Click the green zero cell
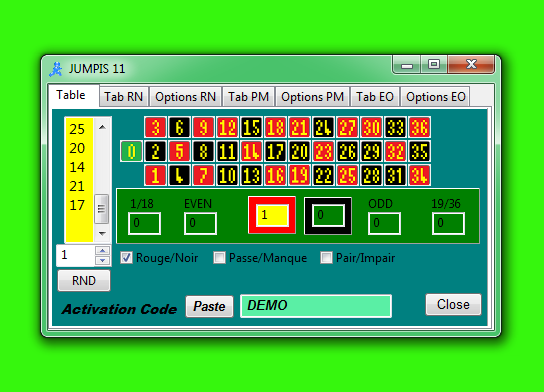 131,151
